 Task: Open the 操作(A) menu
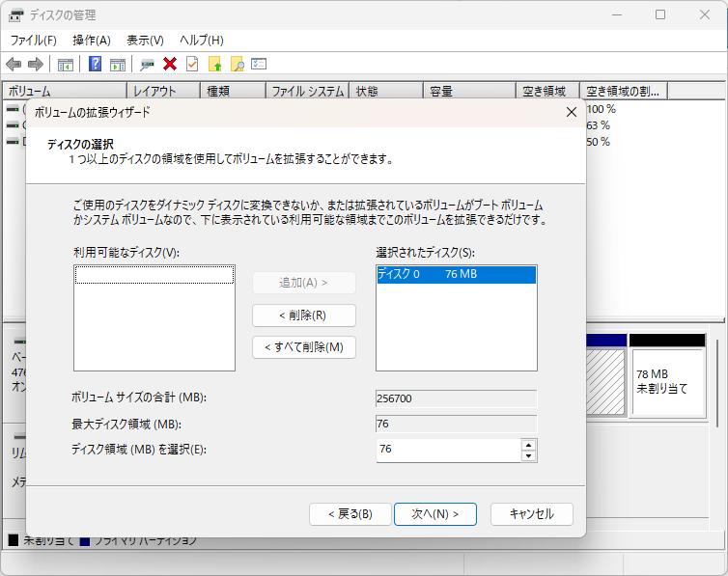tap(92, 41)
